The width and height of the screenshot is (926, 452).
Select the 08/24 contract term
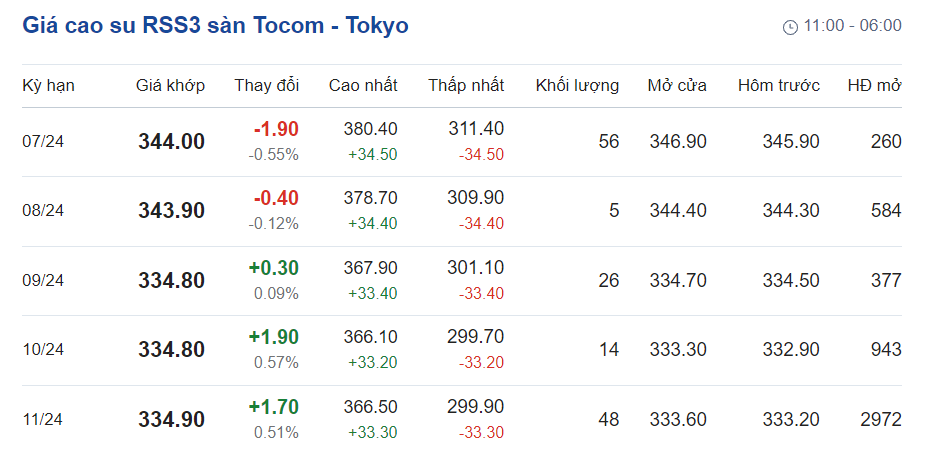[x=43, y=211]
